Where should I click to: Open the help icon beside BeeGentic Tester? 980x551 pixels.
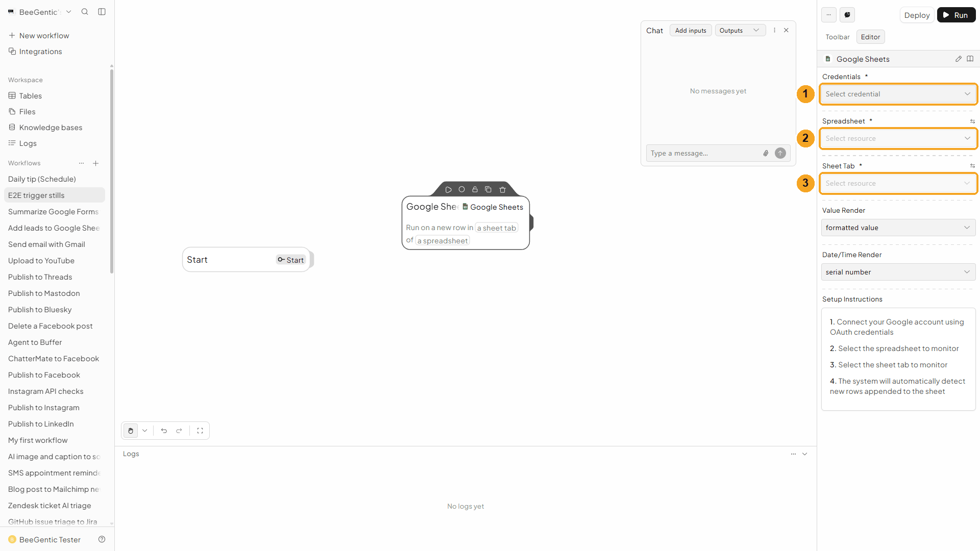[102, 539]
